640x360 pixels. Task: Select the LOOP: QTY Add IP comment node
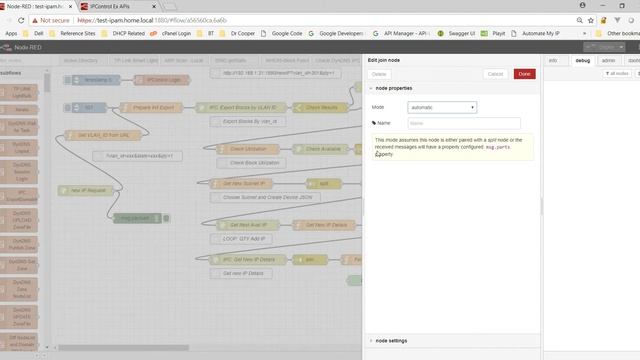click(241, 239)
